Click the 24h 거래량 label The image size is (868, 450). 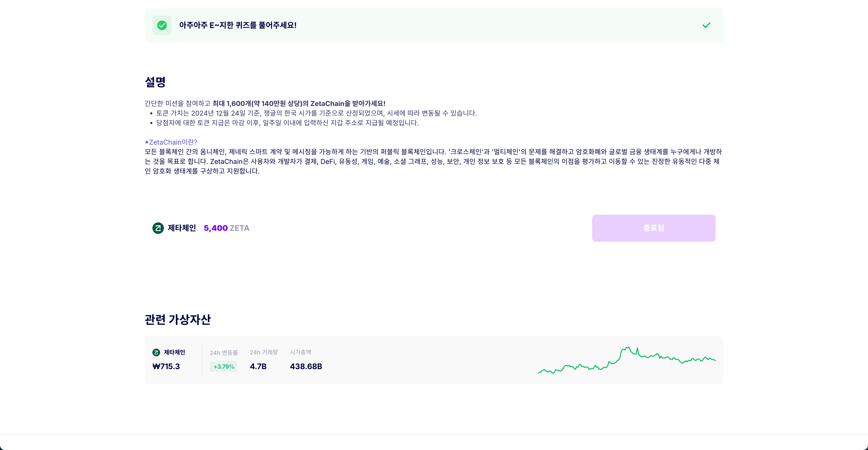pyautogui.click(x=264, y=352)
